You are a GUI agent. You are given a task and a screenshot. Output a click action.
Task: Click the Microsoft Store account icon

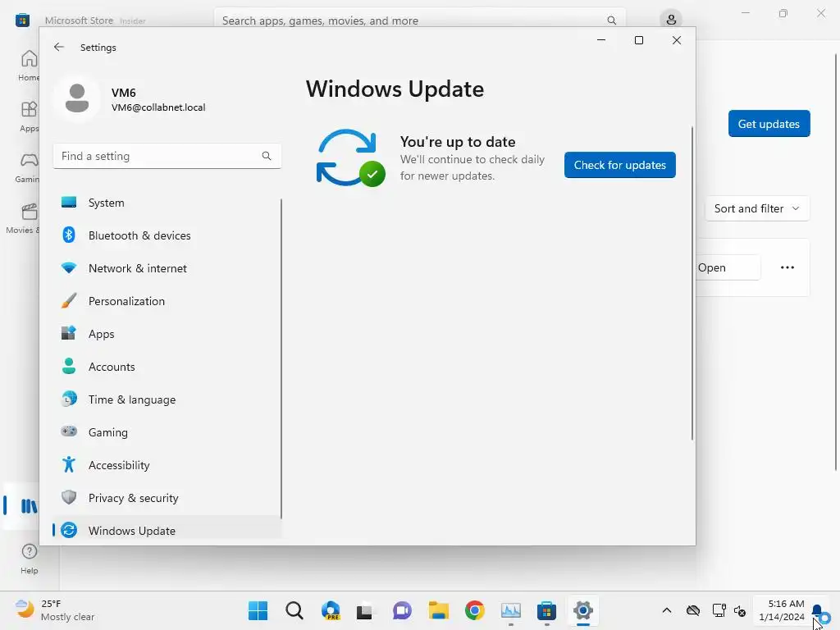[671, 21]
